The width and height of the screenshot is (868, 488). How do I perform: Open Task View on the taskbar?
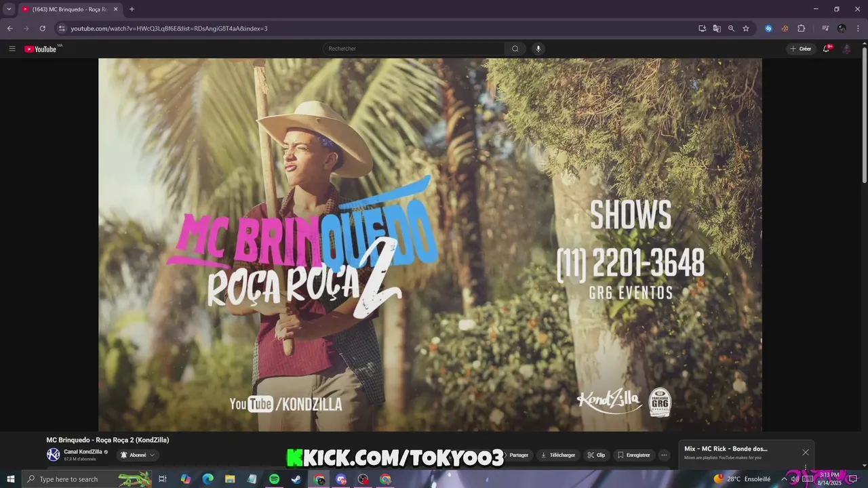163,479
